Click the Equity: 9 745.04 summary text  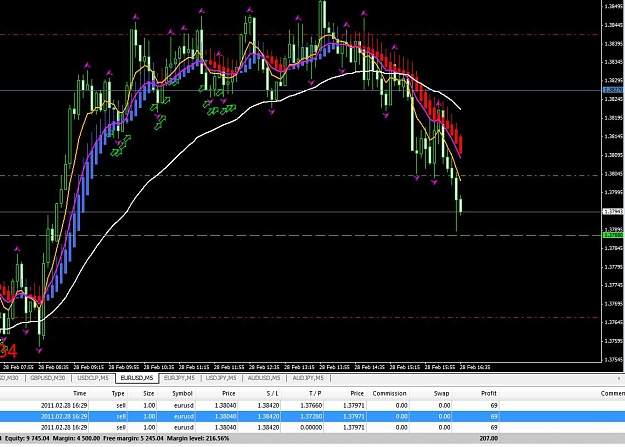pos(27,438)
